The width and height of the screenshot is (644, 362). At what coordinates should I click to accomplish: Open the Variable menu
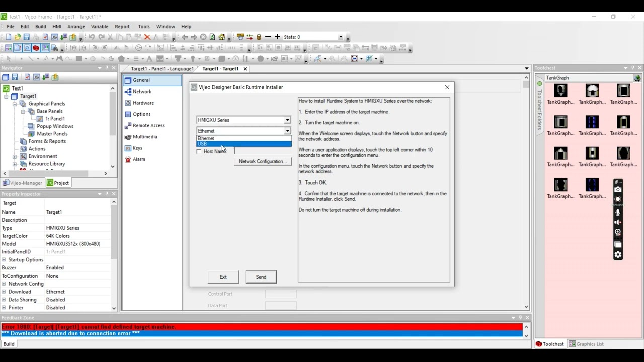99,26
